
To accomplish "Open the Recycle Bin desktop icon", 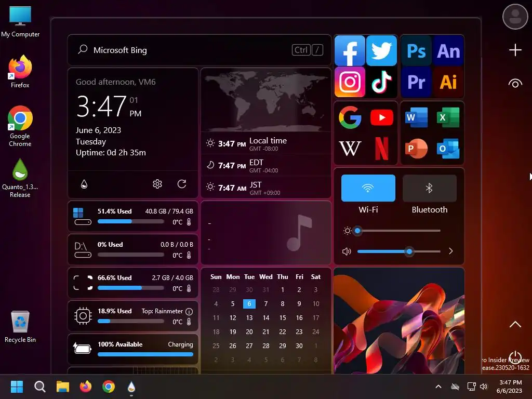I will tap(20, 327).
